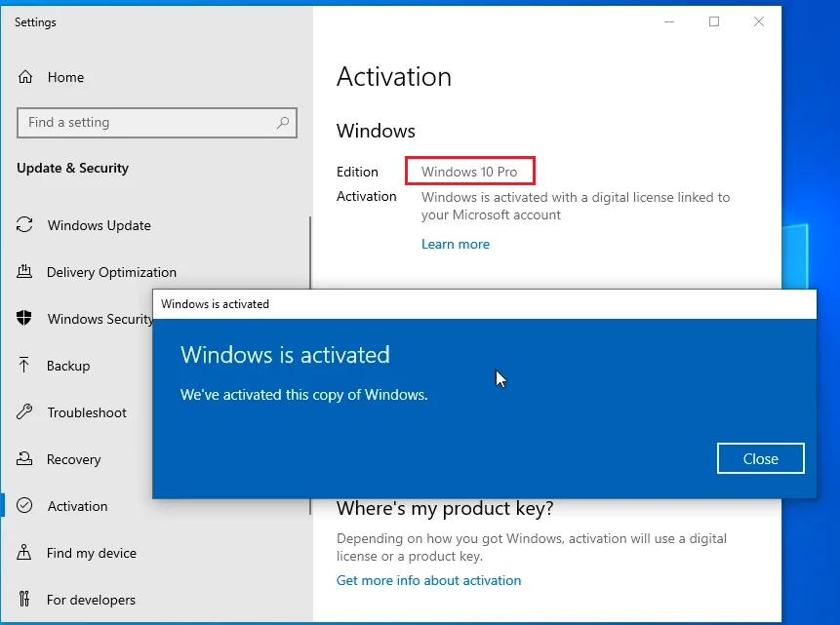The width and height of the screenshot is (840, 625).
Task: Open the Learn more link
Action: pyautogui.click(x=456, y=244)
